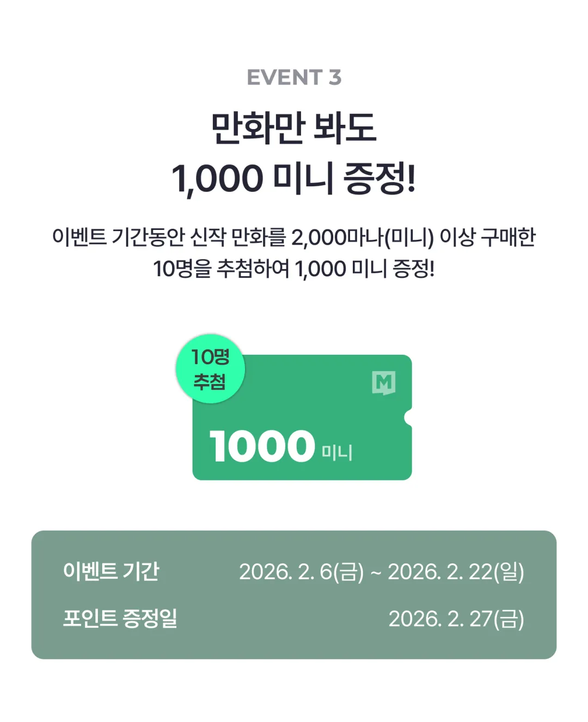Click the end date 2026. 2. 22(일)
Viewport: 588px width, 722px height.
456,572
